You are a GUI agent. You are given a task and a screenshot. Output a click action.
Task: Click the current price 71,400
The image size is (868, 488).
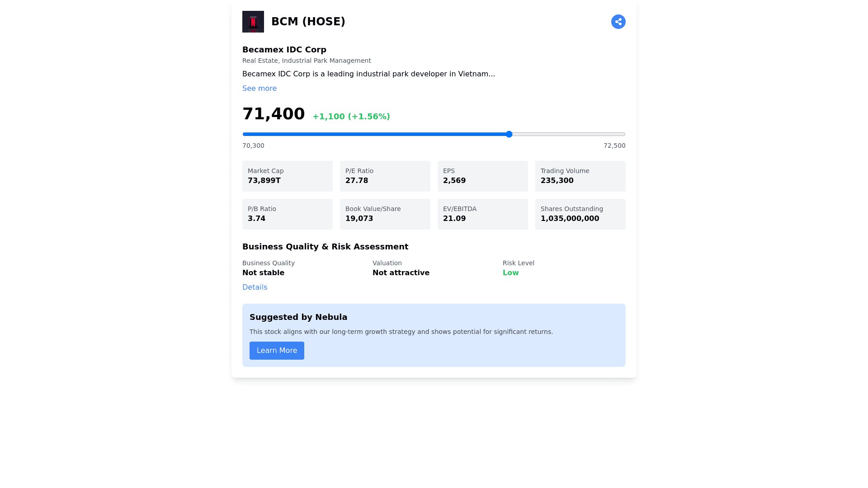coord(274,114)
